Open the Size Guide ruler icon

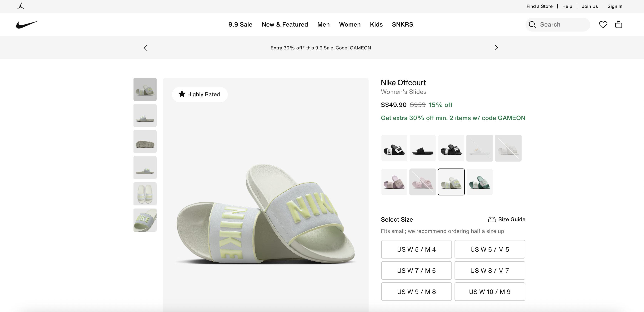[492, 219]
